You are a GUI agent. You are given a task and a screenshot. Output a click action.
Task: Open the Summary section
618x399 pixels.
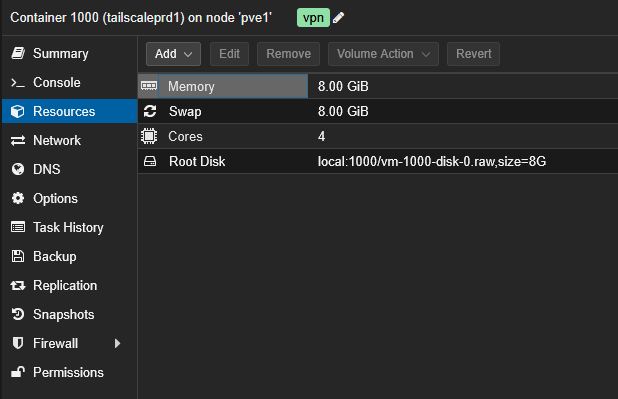[70, 53]
